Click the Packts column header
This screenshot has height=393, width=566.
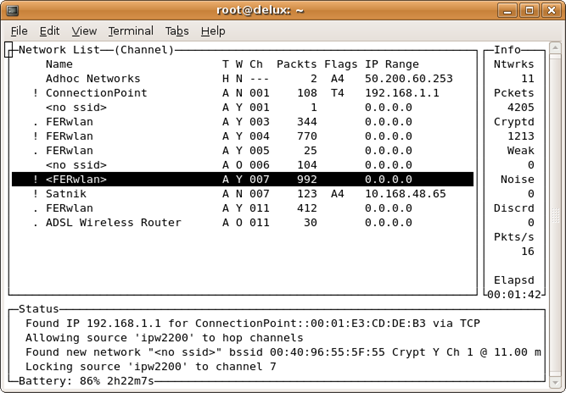tap(297, 64)
